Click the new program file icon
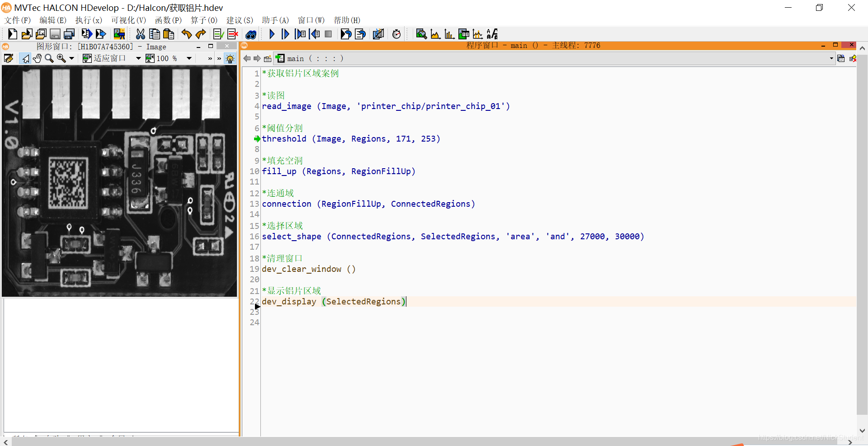This screenshot has height=446, width=868. 13,34
